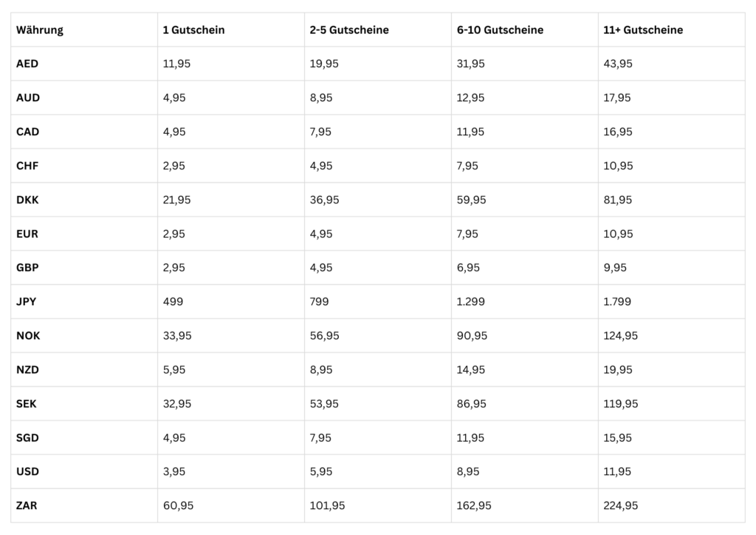Screen dimensions: 756x535
Task: Click the DKK 21,95 price cell
Action: [x=231, y=200]
